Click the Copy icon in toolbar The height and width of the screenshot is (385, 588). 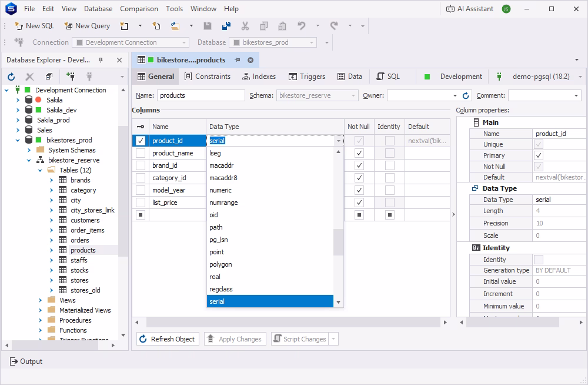(x=264, y=25)
